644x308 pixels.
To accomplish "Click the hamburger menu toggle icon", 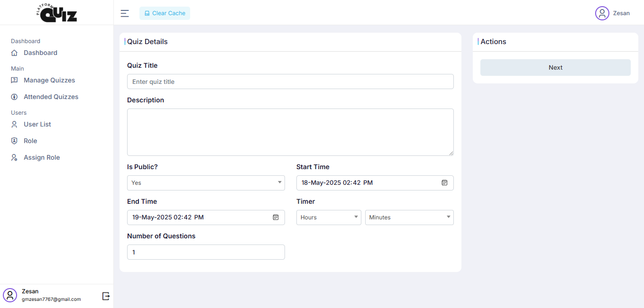I will click(x=125, y=13).
